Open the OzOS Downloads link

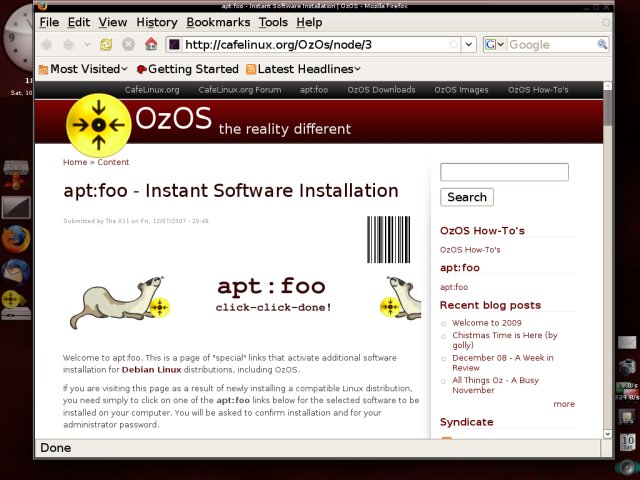point(381,90)
